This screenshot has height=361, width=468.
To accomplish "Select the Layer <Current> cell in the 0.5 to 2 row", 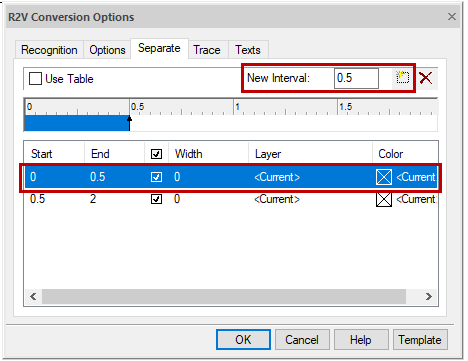I will (x=277, y=199).
